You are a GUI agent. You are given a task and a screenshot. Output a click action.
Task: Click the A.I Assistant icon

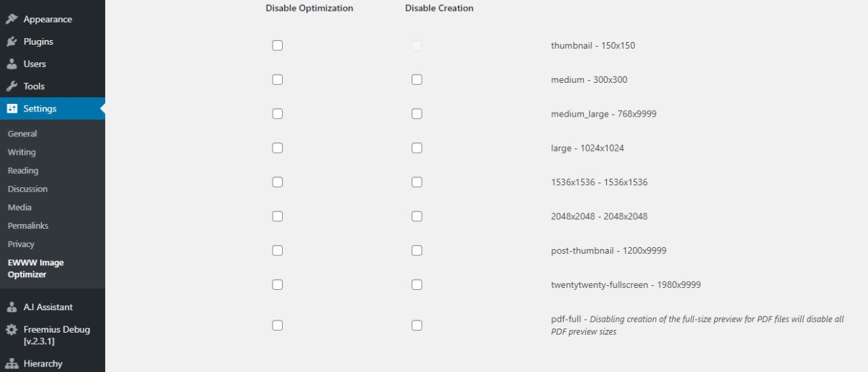pyautogui.click(x=12, y=307)
